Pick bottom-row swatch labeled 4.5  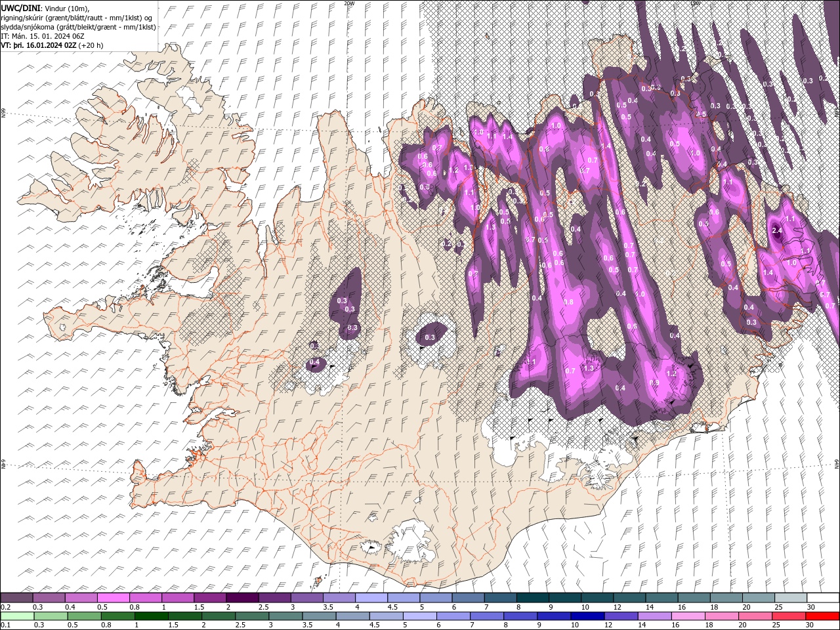point(387,616)
